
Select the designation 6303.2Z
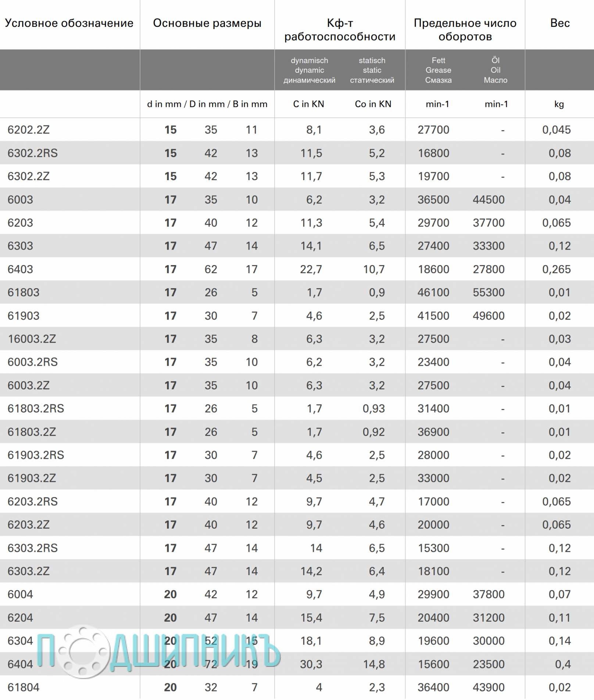pos(28,571)
